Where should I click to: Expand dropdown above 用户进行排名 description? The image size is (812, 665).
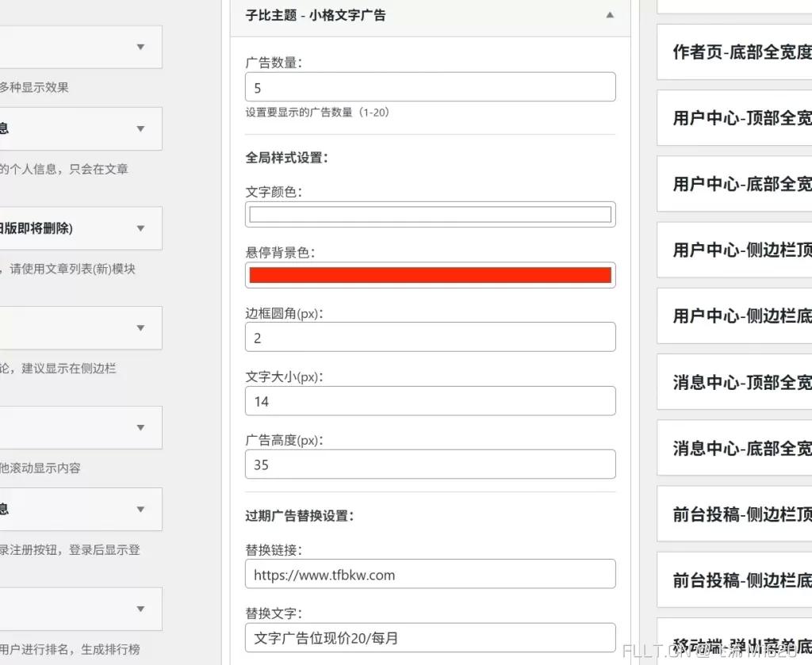coord(82,609)
